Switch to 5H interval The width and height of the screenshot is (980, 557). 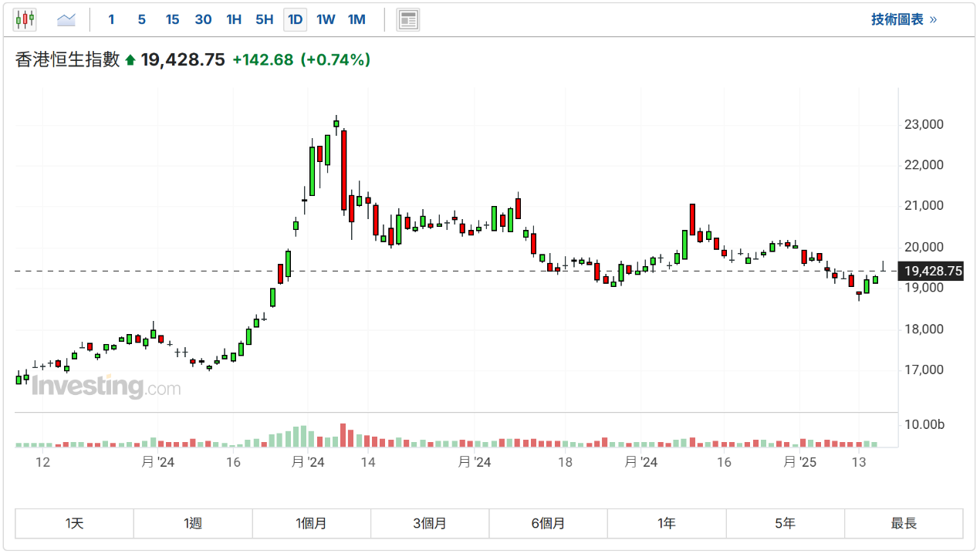(264, 19)
